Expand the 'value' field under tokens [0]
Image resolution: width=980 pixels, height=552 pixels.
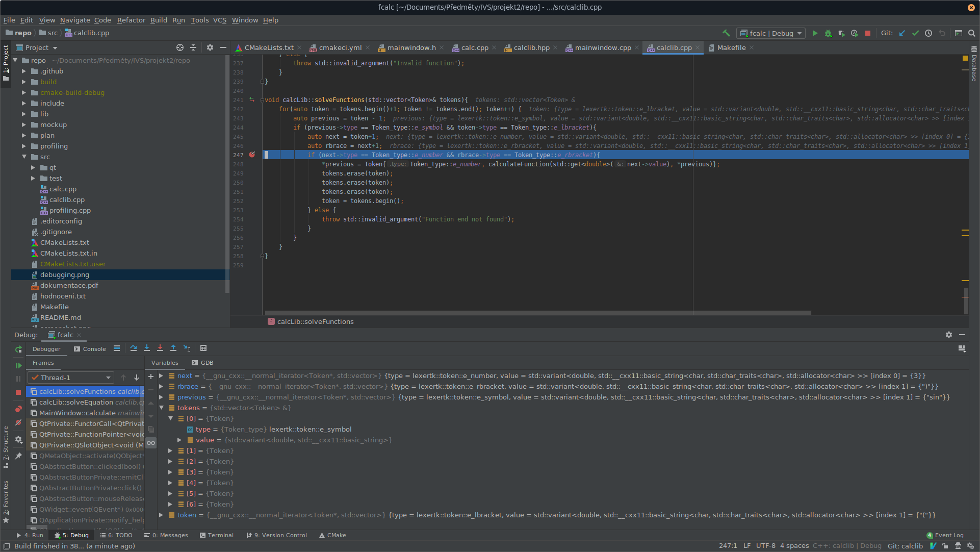coord(179,440)
